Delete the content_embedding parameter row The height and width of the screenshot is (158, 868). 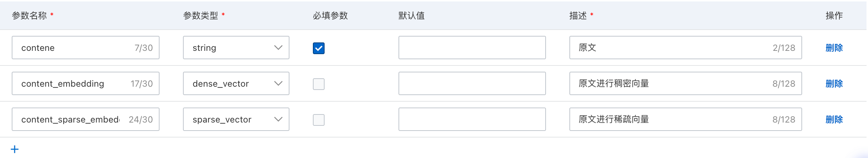click(834, 84)
